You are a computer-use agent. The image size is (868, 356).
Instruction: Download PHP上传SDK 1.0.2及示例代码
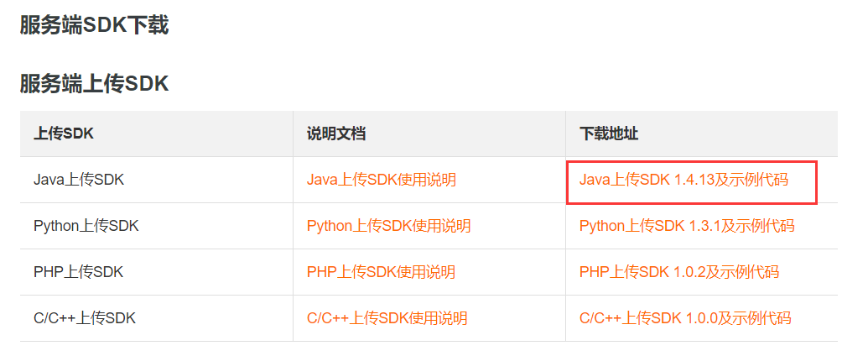[678, 272]
